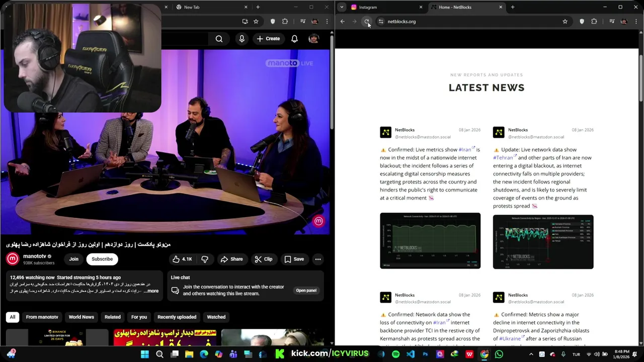The width and height of the screenshot is (644, 362).
Task: Click Microsoft Edge taskbar icon
Action: coord(204,354)
